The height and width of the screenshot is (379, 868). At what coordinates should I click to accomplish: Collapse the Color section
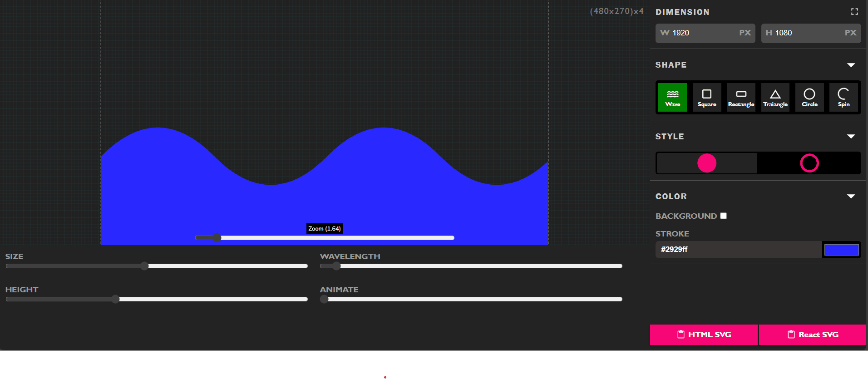[x=851, y=196]
